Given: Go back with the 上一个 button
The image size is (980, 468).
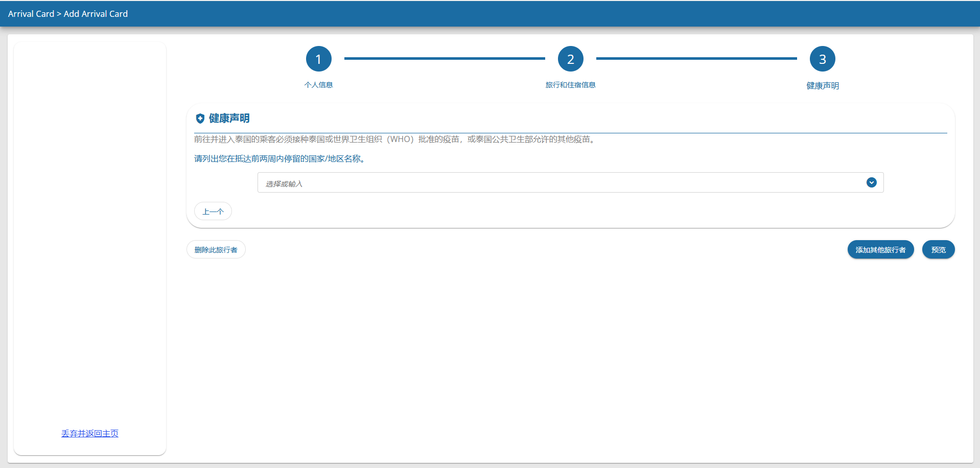Looking at the screenshot, I should coord(213,212).
